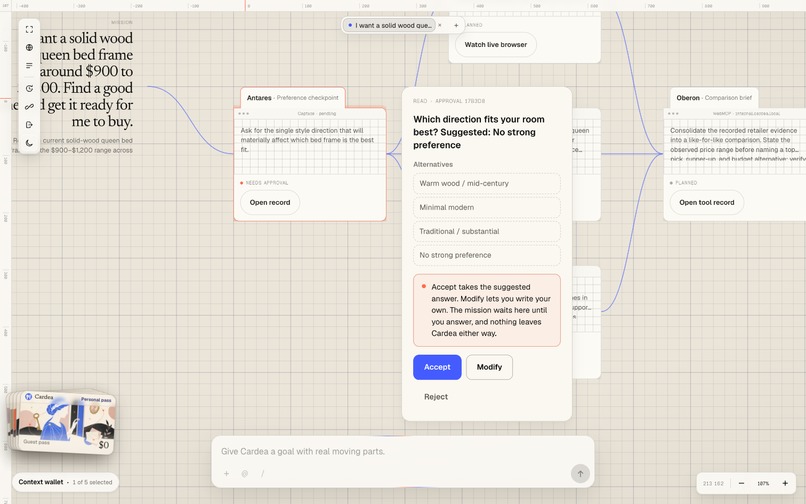806x504 pixels.
Task: Select the 'I want a solid wood que...' tab
Action: (x=390, y=25)
